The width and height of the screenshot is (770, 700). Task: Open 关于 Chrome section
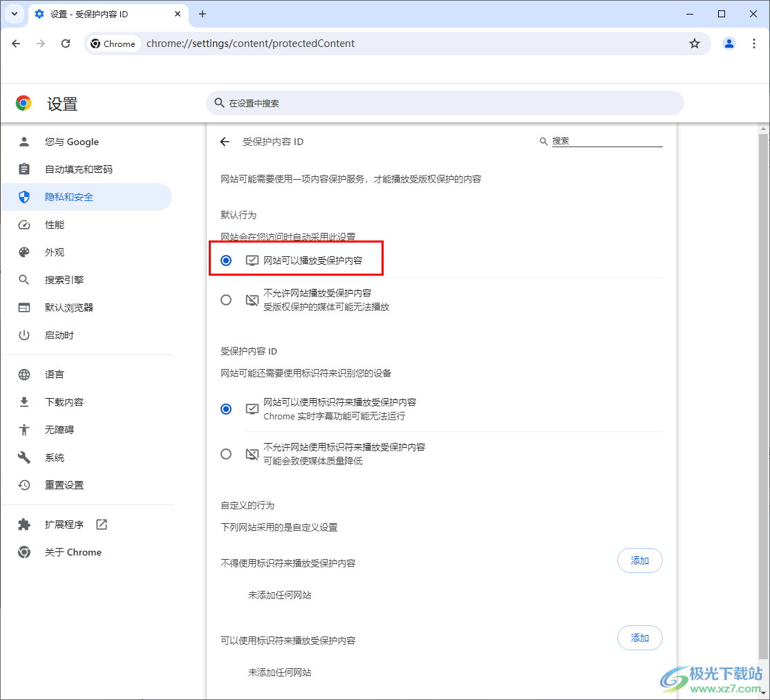point(86,552)
